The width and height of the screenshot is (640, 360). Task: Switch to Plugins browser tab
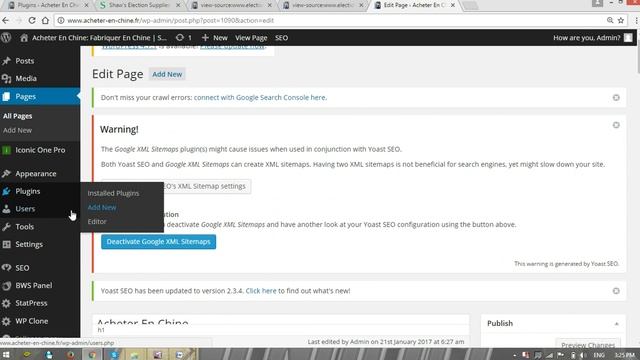coord(48,5)
